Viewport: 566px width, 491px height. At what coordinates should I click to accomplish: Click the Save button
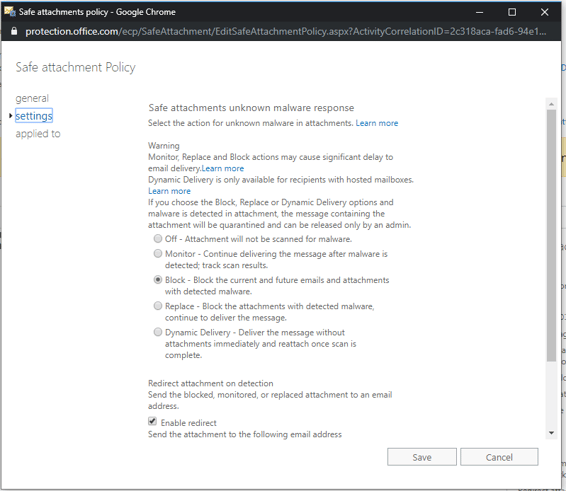coord(422,457)
